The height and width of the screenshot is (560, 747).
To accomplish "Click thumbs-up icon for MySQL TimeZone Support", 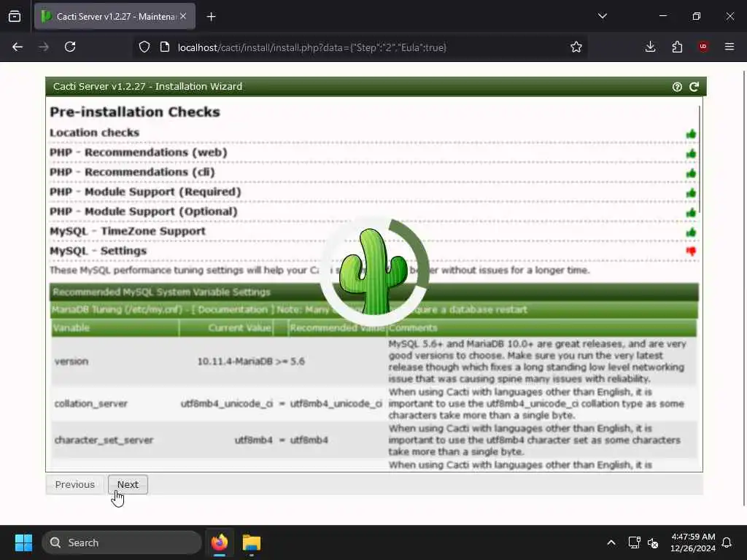I will [x=691, y=233].
